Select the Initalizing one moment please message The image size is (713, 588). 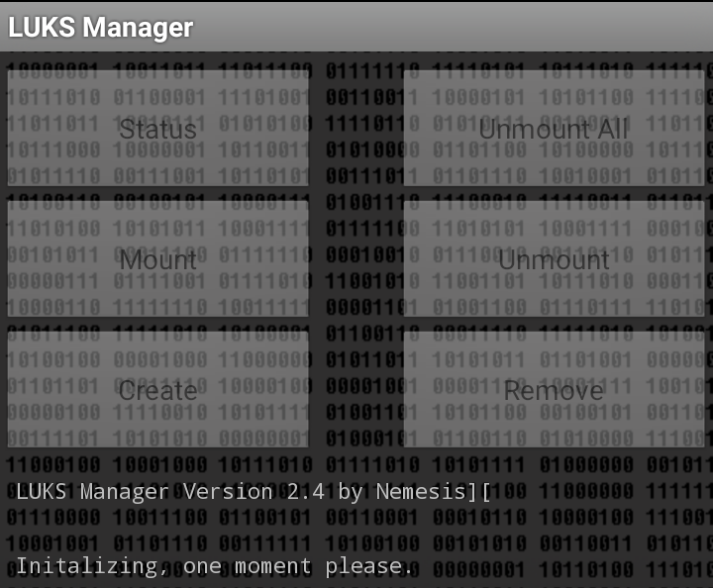click(x=214, y=566)
